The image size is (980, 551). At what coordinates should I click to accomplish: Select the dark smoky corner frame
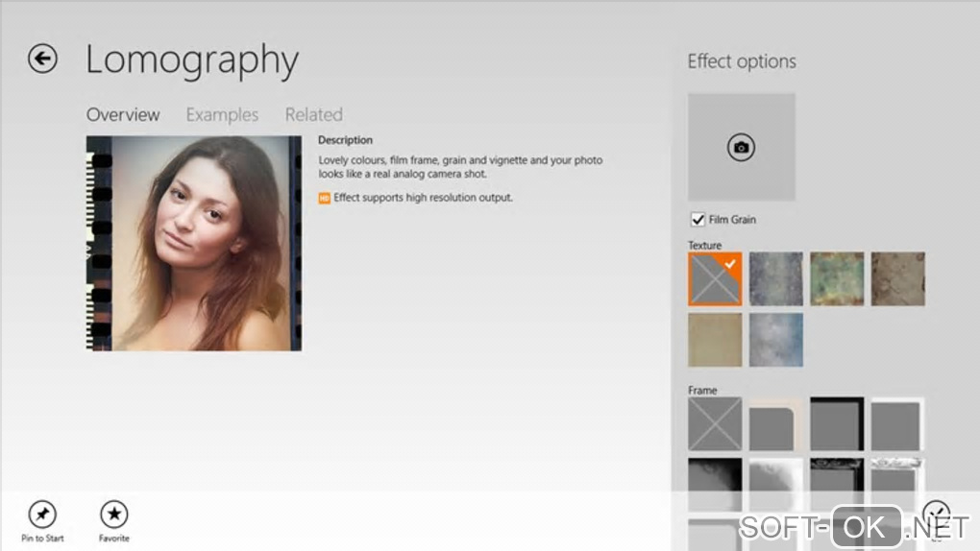[715, 484]
